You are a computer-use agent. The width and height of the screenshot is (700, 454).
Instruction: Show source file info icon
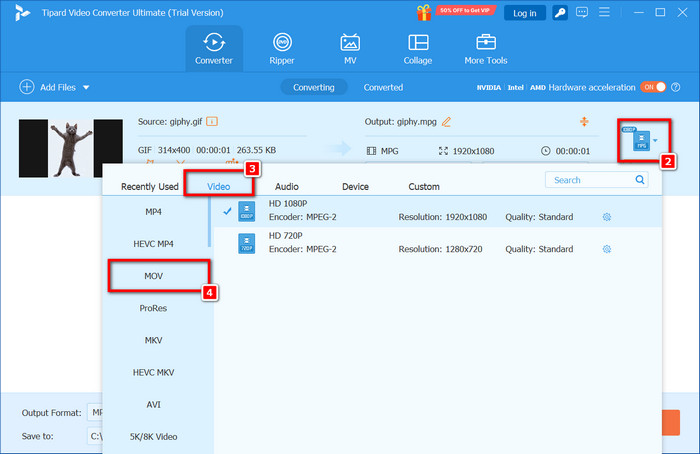pos(212,121)
